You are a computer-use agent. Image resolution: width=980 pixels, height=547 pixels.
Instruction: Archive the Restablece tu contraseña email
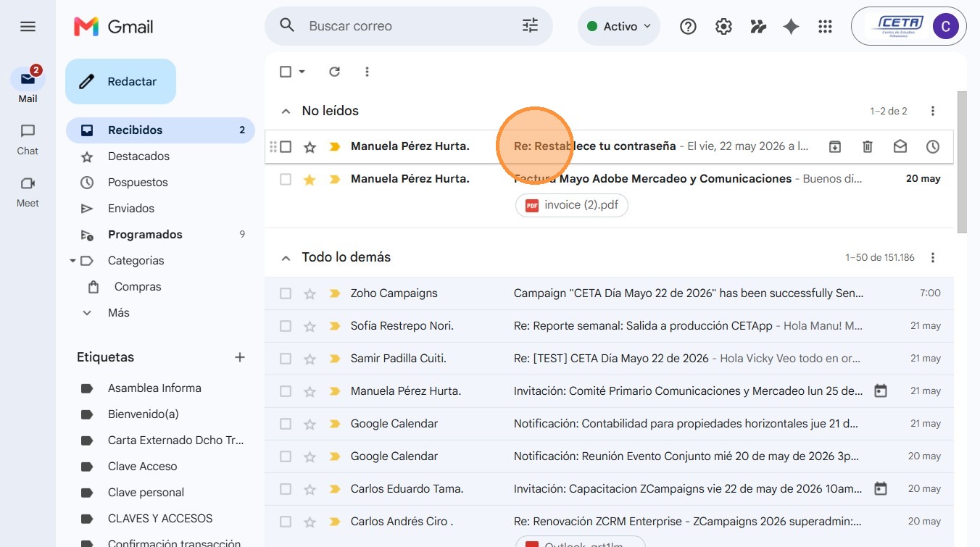[835, 146]
